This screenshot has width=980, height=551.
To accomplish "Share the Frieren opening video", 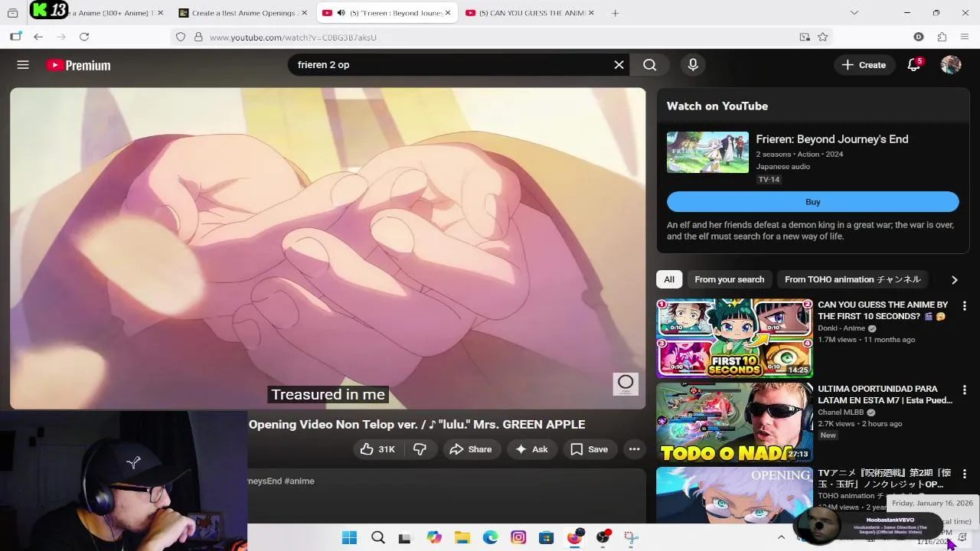I will [471, 449].
